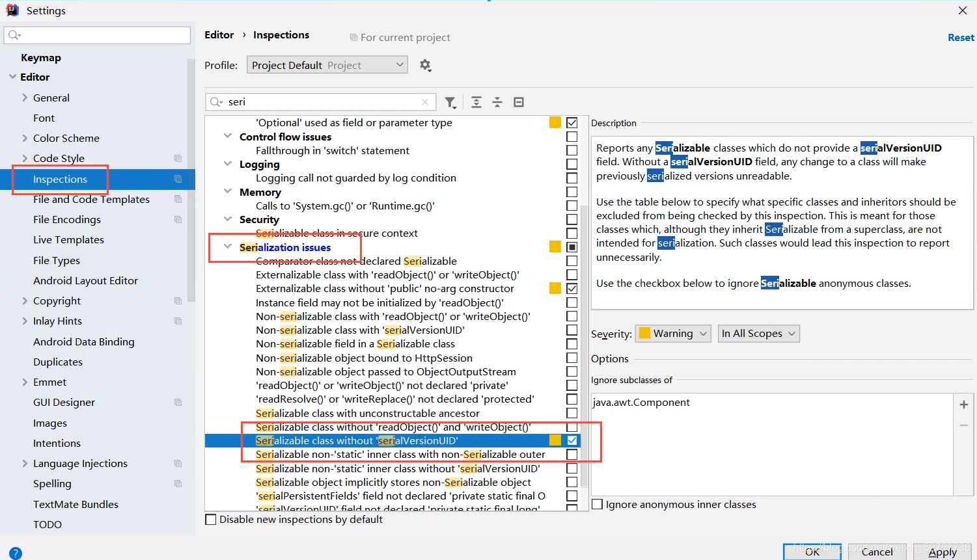Collapse the Serialization issues group
The width and height of the screenshot is (977, 560).
(228, 247)
